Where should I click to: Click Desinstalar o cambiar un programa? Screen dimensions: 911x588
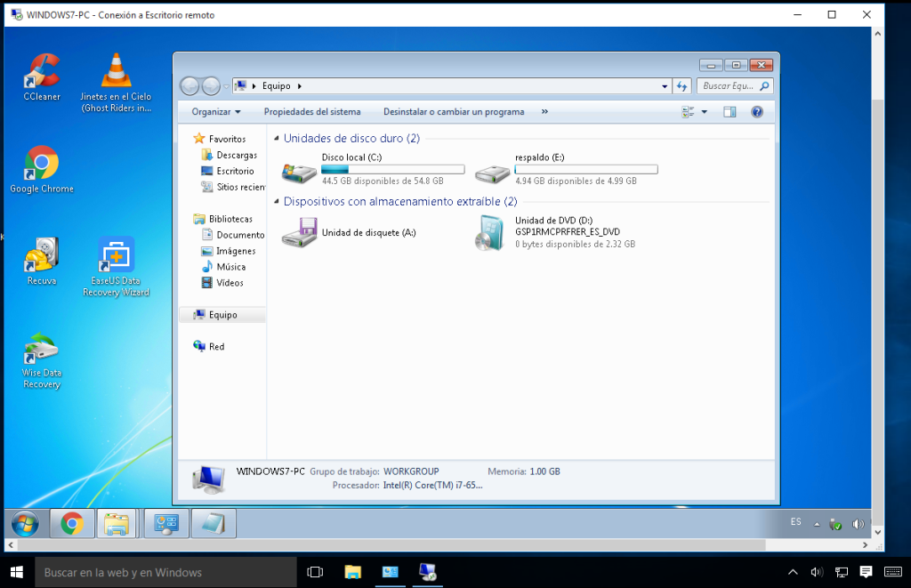(x=454, y=112)
